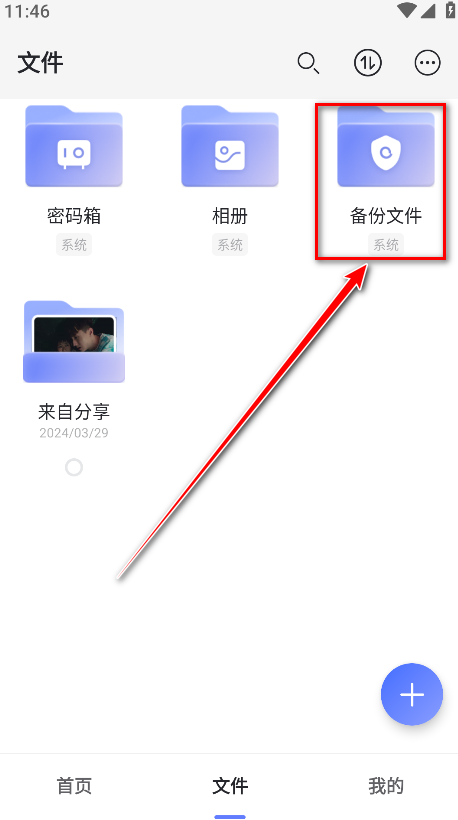Tap the 备份文件 folder label

coord(386,215)
